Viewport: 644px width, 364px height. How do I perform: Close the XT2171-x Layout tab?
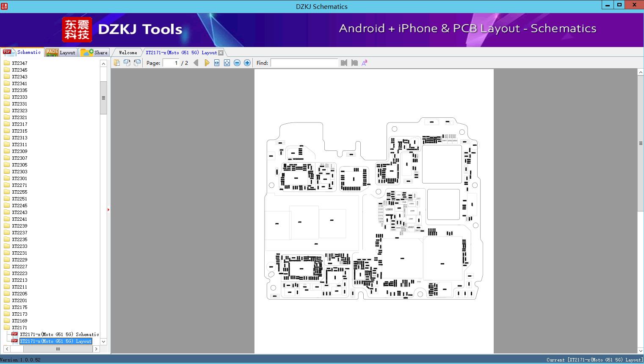pos(221,53)
